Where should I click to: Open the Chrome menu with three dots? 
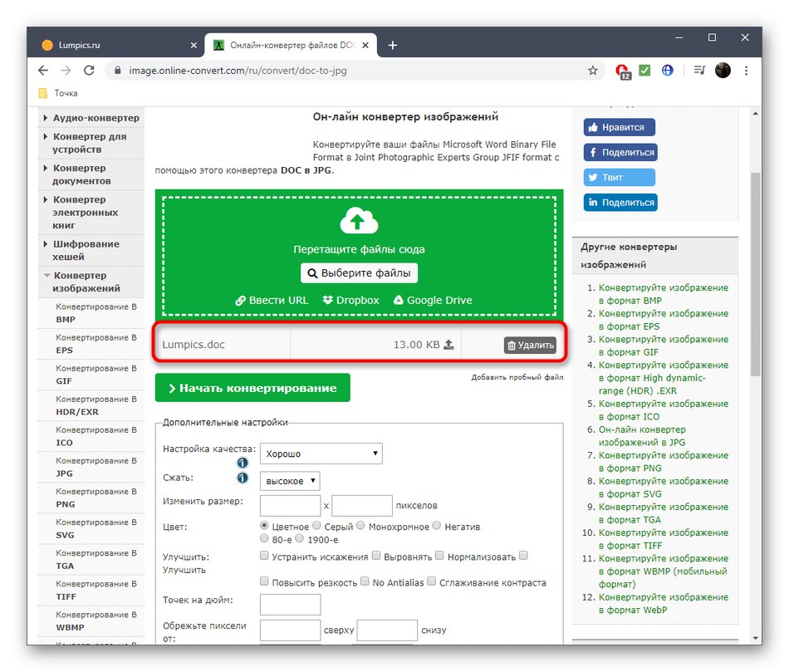[745, 71]
